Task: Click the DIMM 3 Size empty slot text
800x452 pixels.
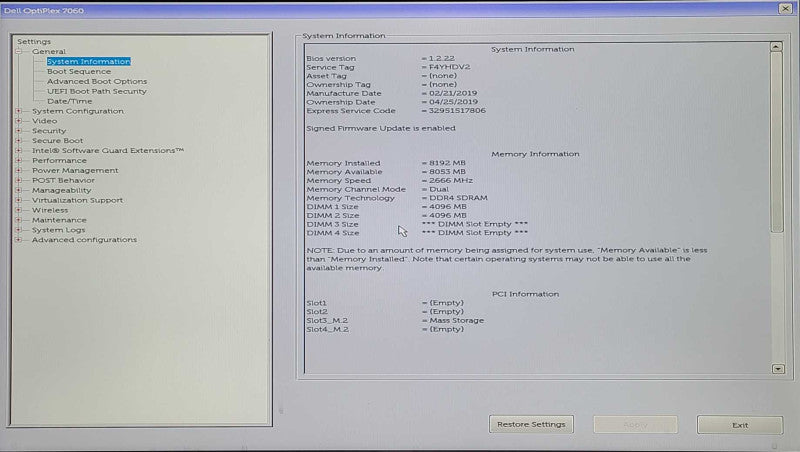Action: point(475,224)
